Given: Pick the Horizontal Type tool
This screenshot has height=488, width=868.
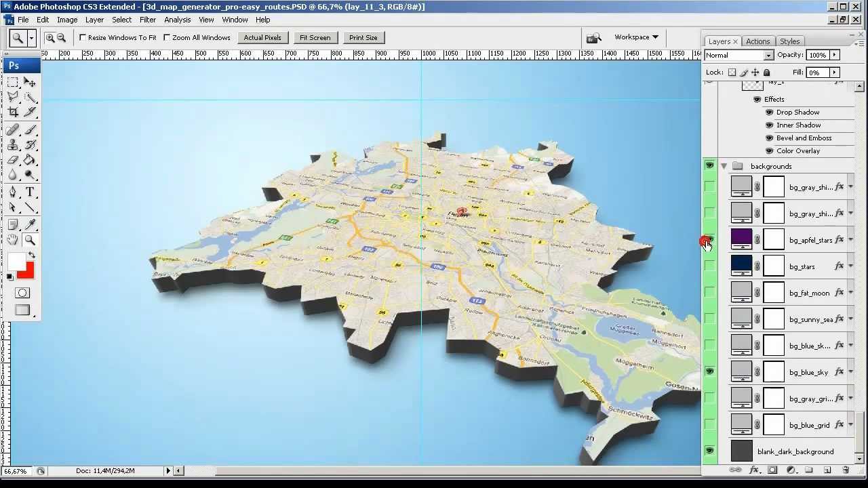Looking at the screenshot, I should pos(31,192).
